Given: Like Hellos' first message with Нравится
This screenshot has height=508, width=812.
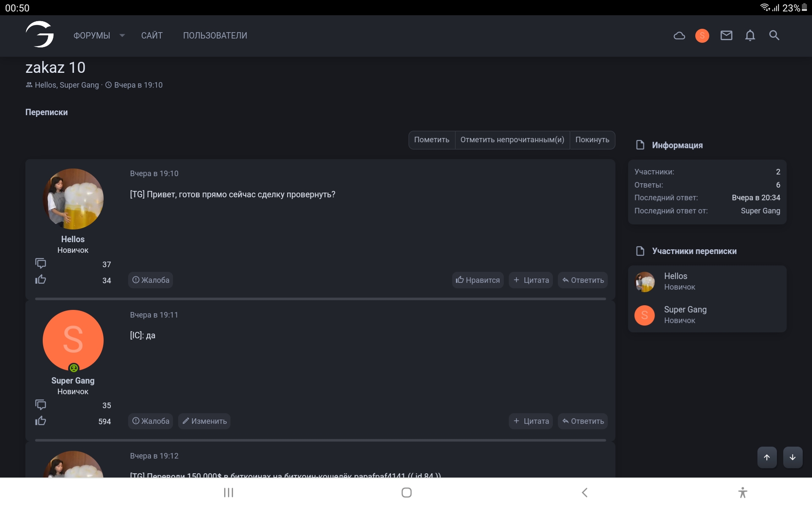Looking at the screenshot, I should click(477, 280).
